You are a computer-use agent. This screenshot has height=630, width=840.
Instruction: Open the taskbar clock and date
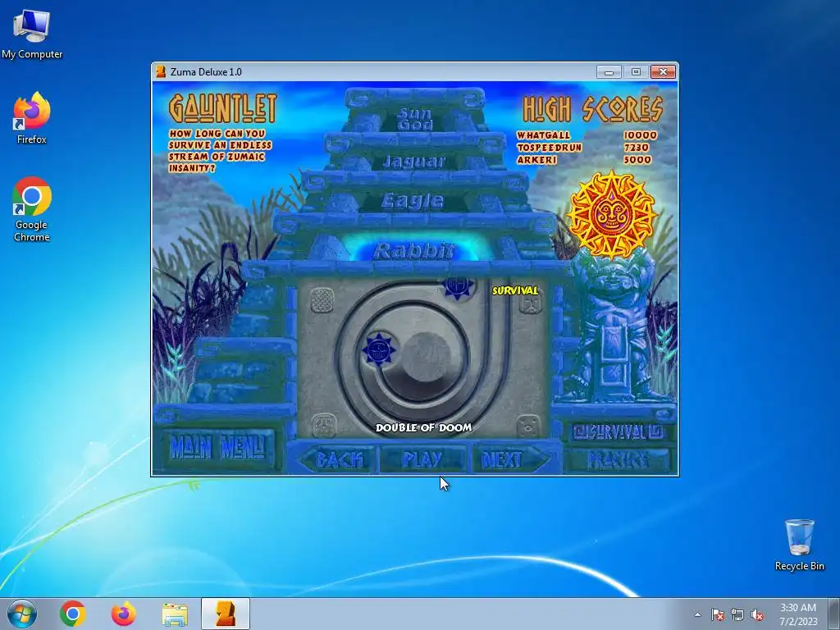pyautogui.click(x=798, y=614)
